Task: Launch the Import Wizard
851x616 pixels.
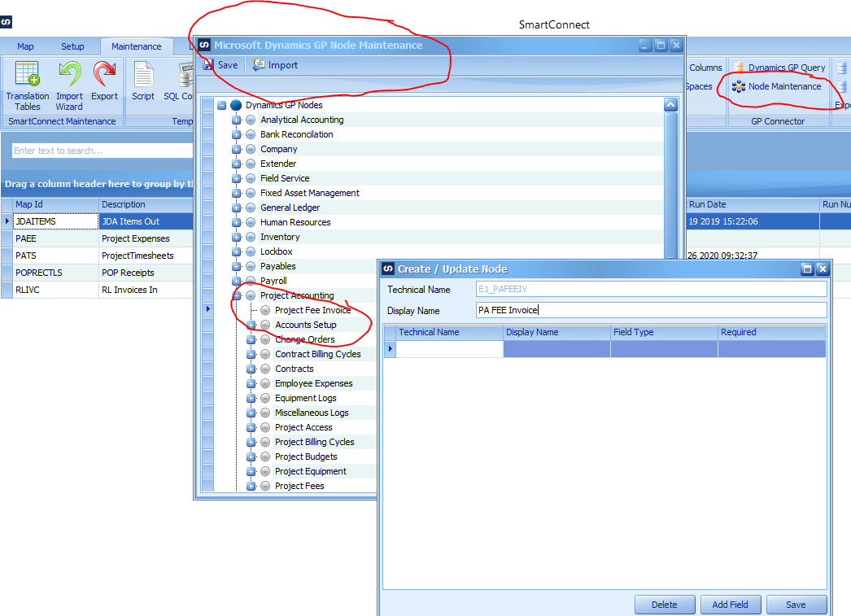Action: pos(69,85)
